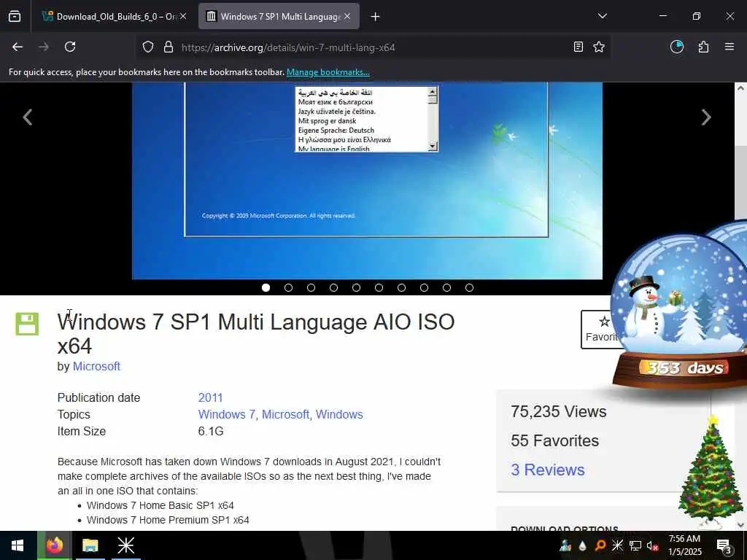Image resolution: width=747 pixels, height=560 pixels.
Task: Click the forward navigation arrow
Action: [x=43, y=47]
